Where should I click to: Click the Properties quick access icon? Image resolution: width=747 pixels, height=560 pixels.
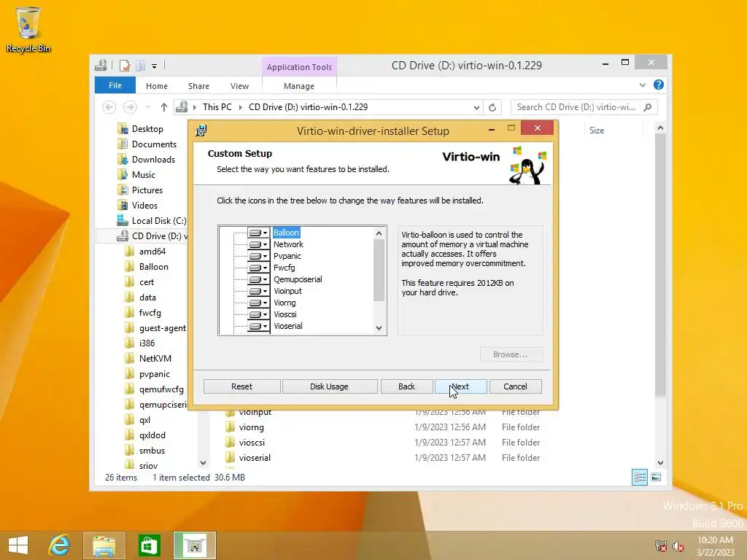click(125, 66)
